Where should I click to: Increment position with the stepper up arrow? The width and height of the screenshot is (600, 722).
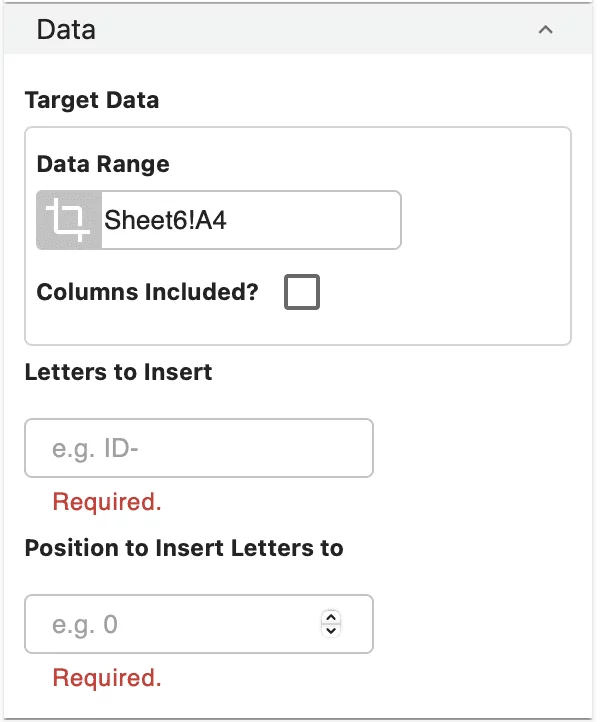(332, 617)
